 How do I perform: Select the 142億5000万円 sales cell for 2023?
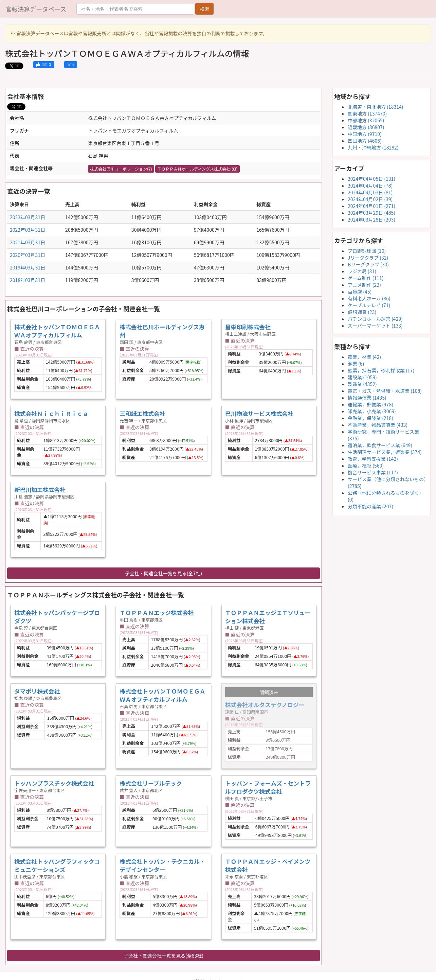click(81, 217)
